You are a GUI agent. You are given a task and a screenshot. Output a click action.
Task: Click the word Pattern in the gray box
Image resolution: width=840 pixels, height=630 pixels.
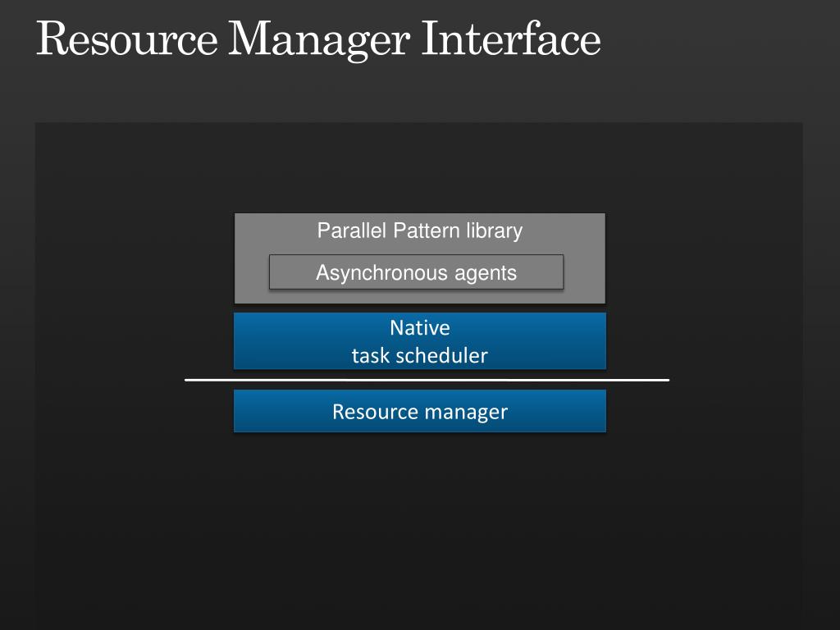click(427, 231)
